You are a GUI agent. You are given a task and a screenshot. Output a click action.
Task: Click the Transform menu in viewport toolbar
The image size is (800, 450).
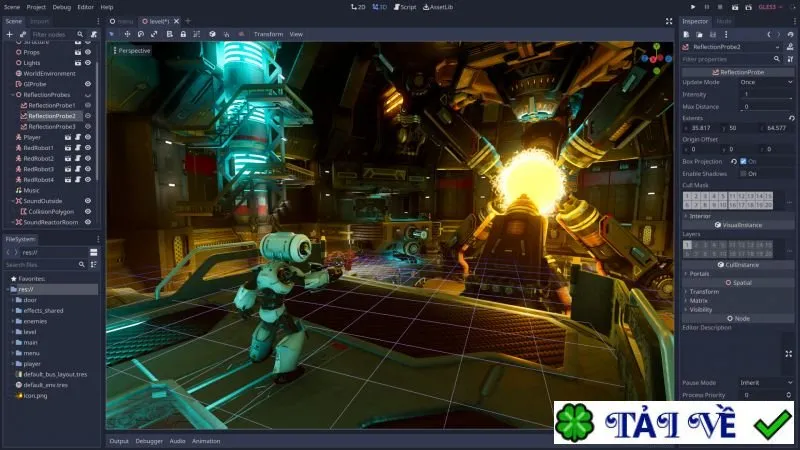pyautogui.click(x=268, y=34)
